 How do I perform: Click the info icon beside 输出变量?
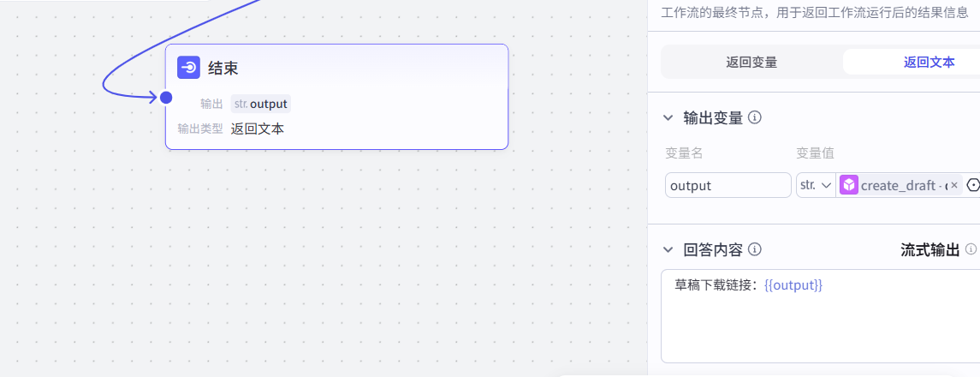pyautogui.click(x=755, y=117)
